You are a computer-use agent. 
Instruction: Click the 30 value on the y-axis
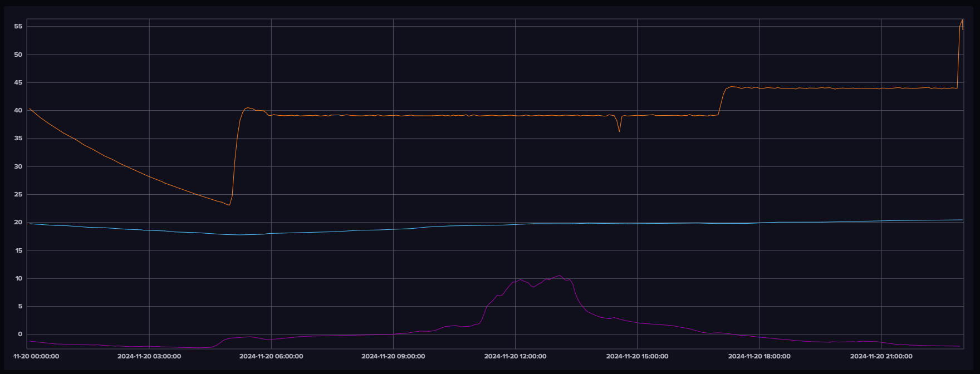pos(18,166)
